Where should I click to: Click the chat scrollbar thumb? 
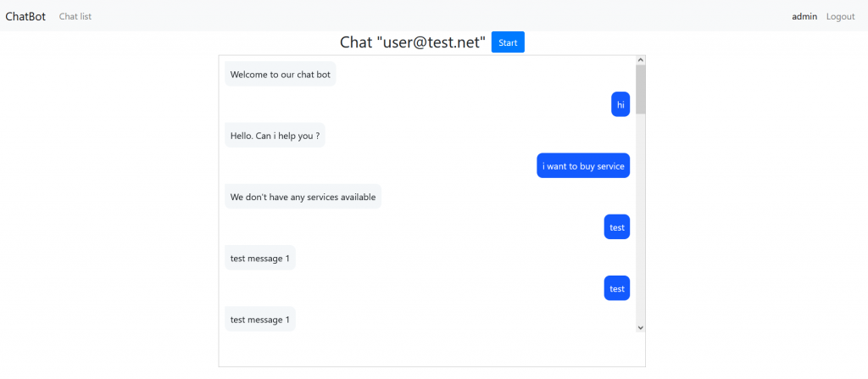(641, 89)
